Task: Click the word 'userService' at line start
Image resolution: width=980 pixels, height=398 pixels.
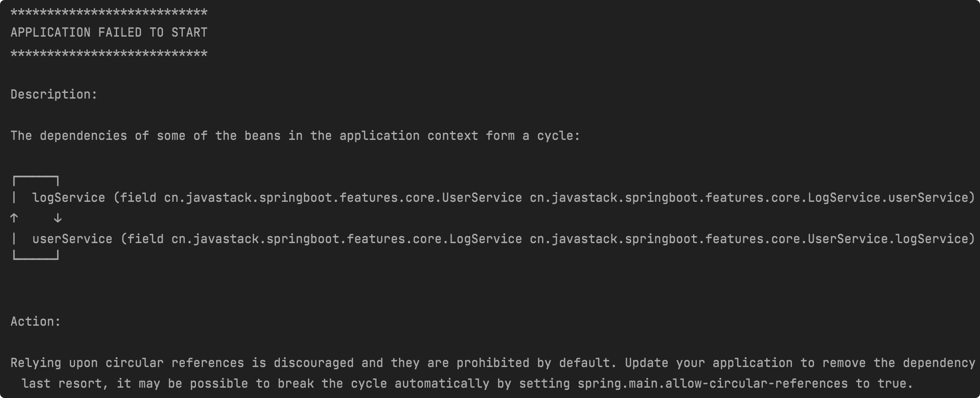Action: pyautogui.click(x=72, y=239)
